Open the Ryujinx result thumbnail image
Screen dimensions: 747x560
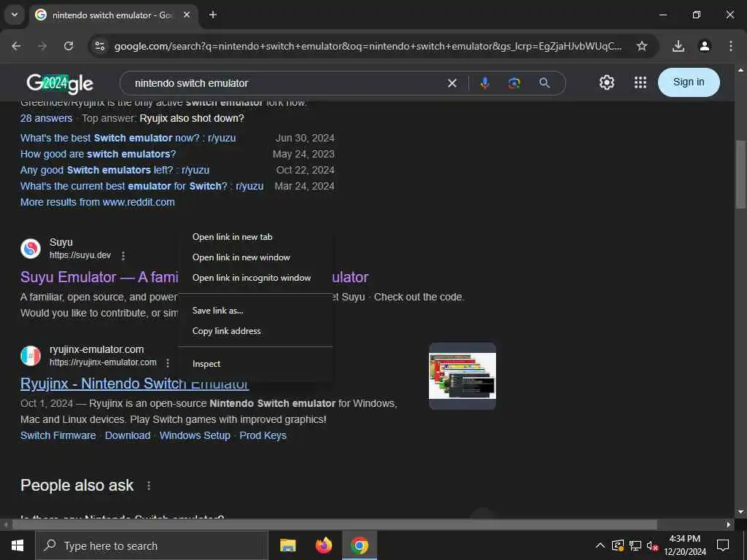coord(462,376)
